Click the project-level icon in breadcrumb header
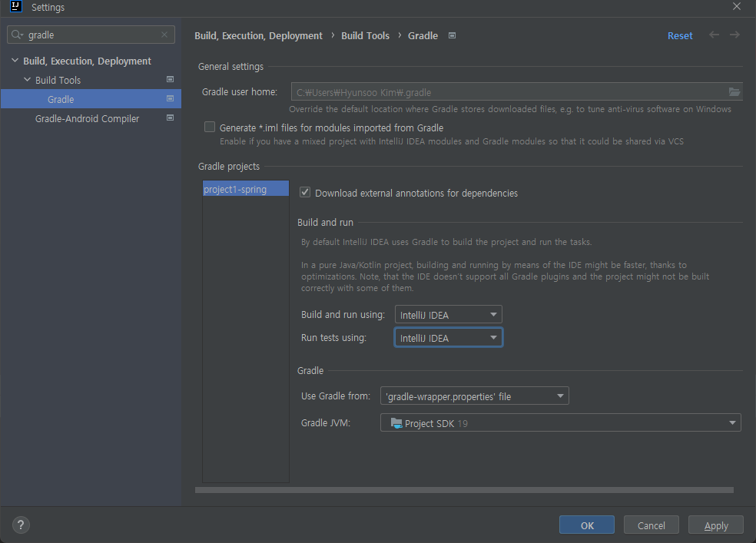The height and width of the screenshot is (543, 756). (453, 35)
